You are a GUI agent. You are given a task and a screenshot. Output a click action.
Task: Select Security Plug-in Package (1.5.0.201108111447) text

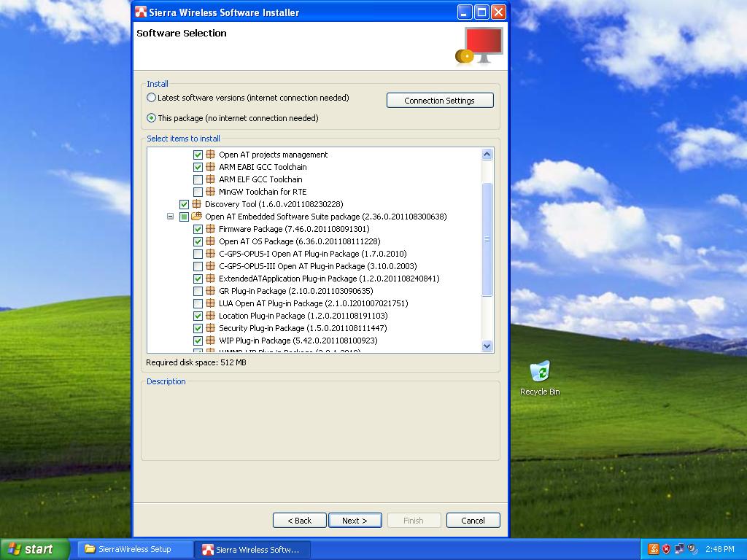pos(303,328)
